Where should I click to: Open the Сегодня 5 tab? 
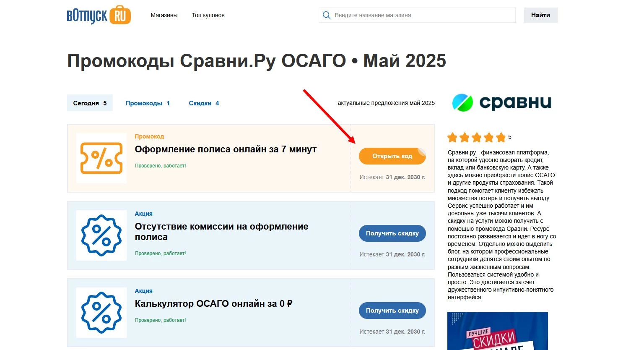90,103
